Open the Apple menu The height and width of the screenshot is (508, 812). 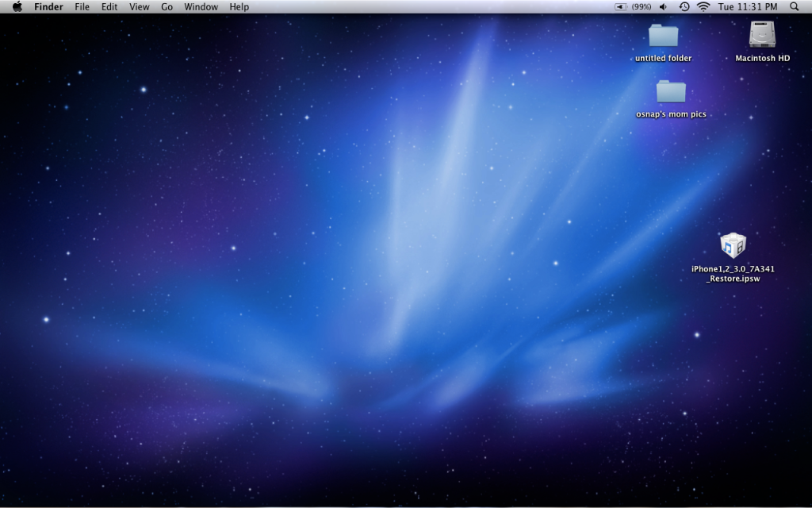(x=17, y=7)
